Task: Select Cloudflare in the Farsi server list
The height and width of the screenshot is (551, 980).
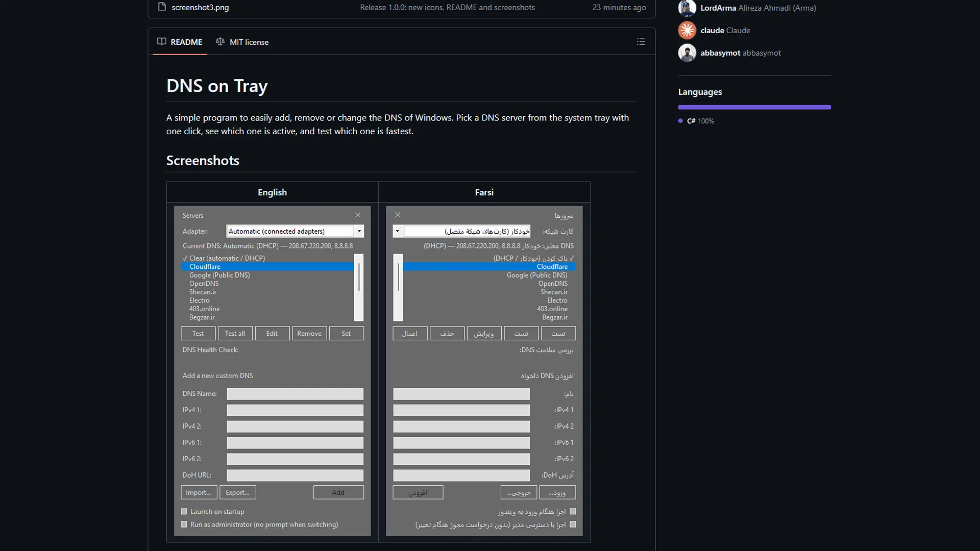Action: point(489,267)
